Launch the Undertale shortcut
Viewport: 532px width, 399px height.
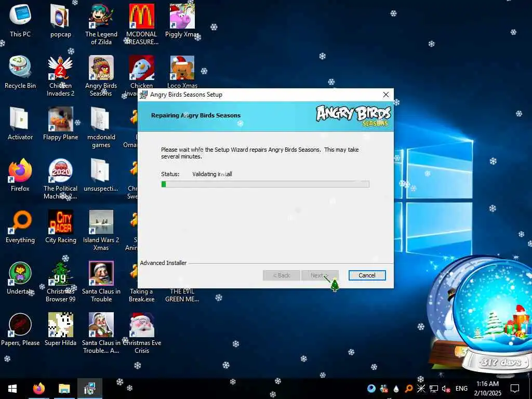20,278
